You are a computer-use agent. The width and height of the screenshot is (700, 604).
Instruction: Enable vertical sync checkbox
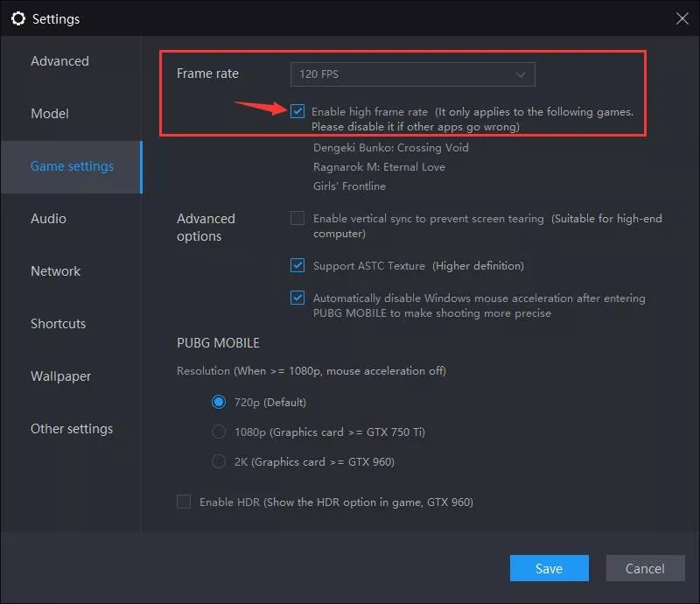pos(298,218)
